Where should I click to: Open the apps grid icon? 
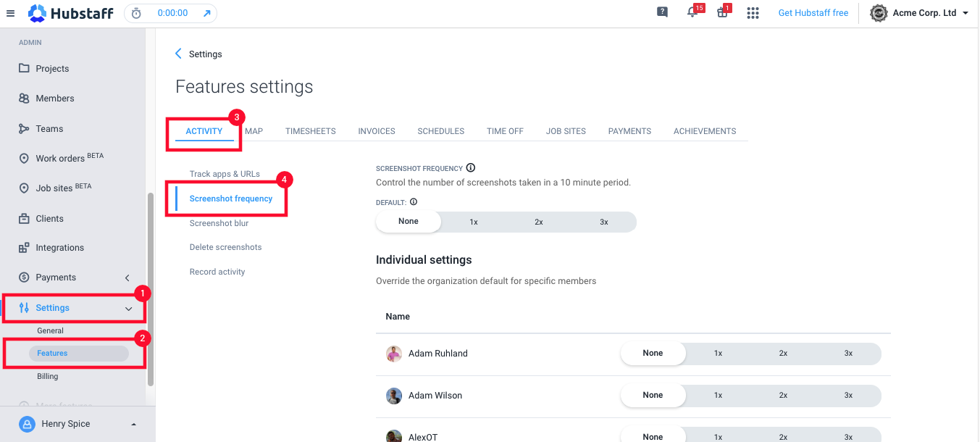coord(753,13)
